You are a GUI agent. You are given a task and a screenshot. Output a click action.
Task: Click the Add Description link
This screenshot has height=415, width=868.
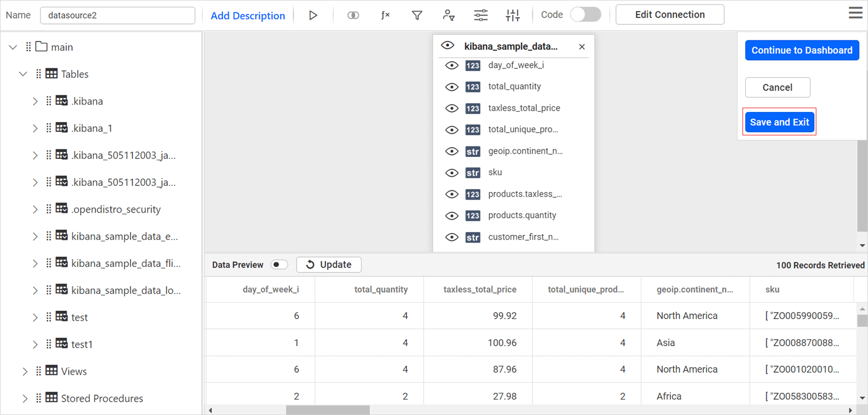pyautogui.click(x=248, y=16)
